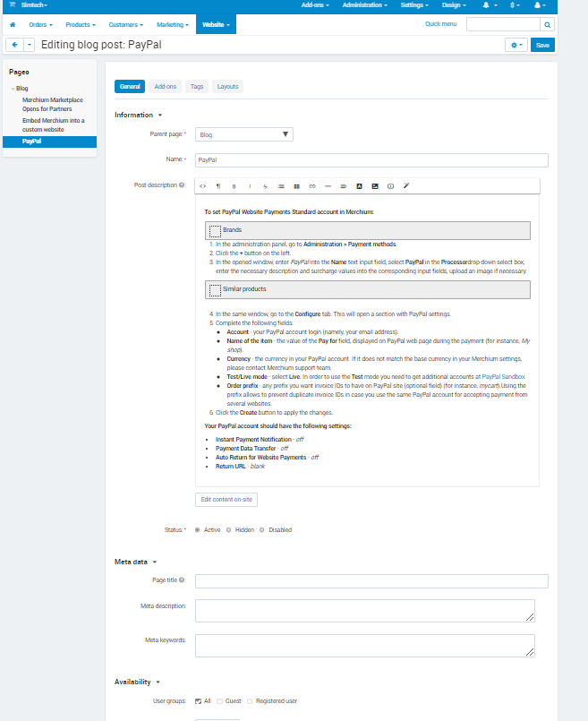
Task: Insert an image in post description
Action: coord(375,186)
